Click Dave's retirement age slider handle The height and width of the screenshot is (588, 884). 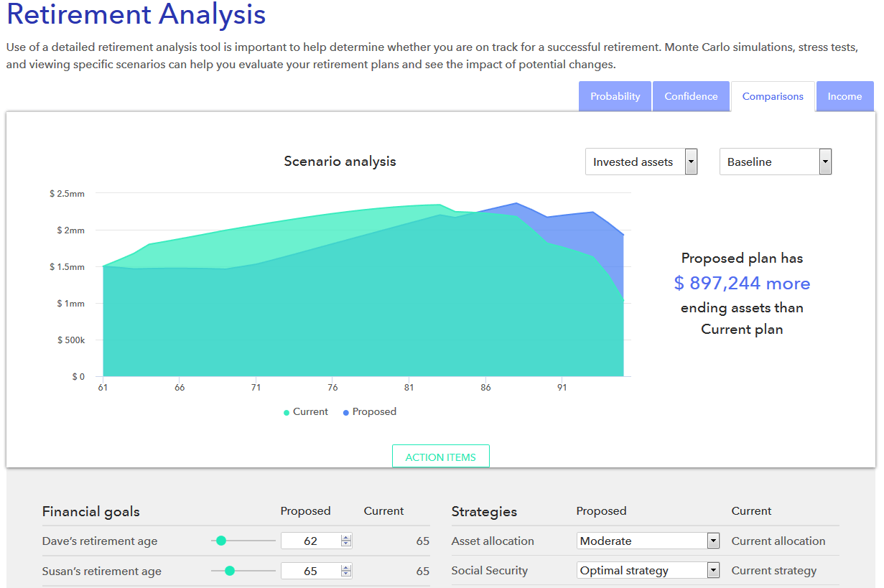tap(221, 541)
